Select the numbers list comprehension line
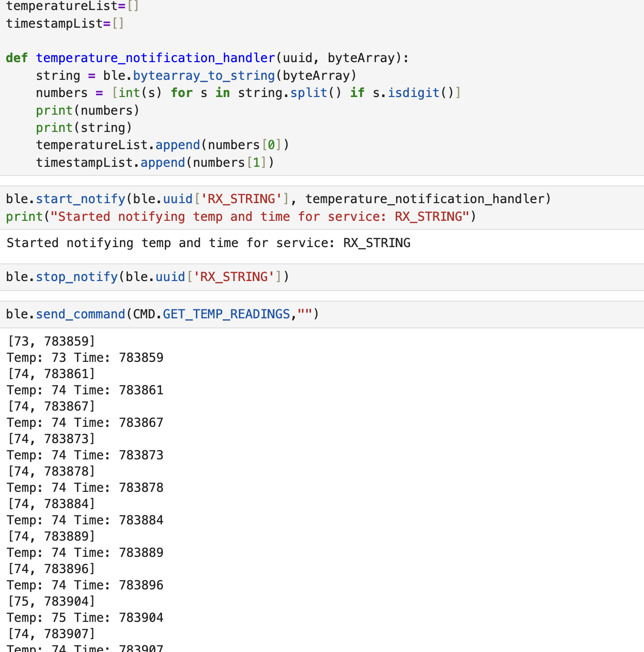Viewport: 644px width, 652px height. 248,93
